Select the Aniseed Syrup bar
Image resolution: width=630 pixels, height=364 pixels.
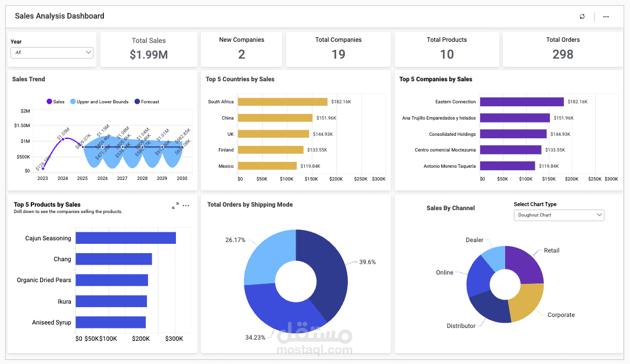[110, 322]
